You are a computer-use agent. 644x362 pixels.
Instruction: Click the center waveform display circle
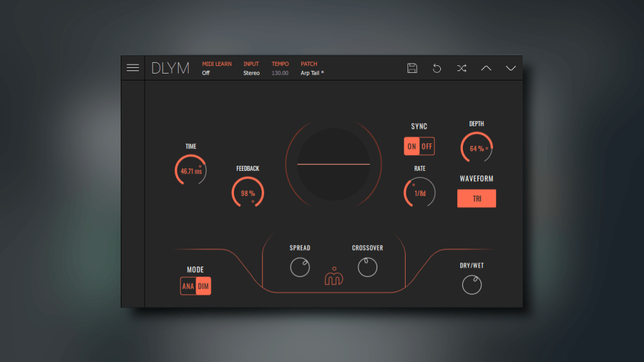click(x=333, y=164)
